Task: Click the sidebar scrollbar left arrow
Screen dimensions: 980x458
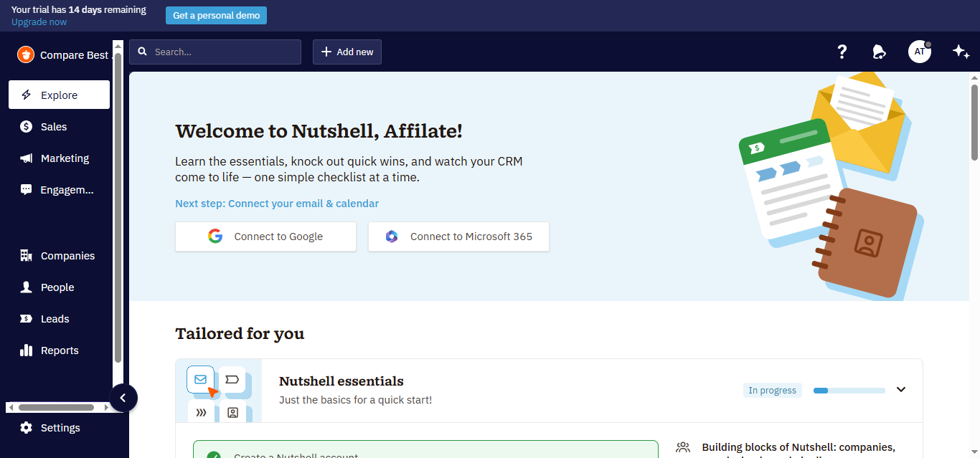Action: [10, 407]
